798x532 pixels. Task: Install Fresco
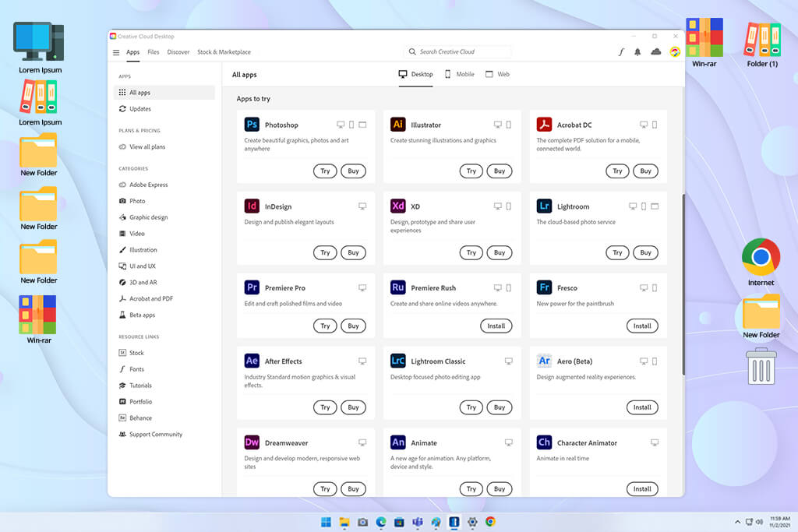click(x=642, y=326)
